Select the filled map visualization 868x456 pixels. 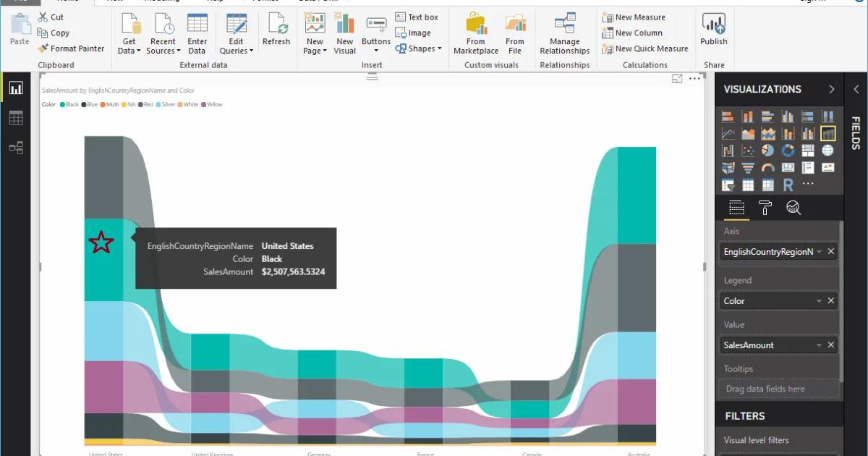click(x=728, y=168)
